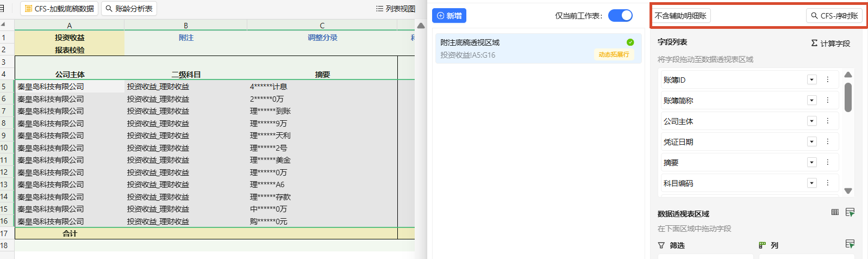This screenshot has height=259, width=868.
Task: Click the 二级科目 column heading cell
Action: [x=186, y=75]
